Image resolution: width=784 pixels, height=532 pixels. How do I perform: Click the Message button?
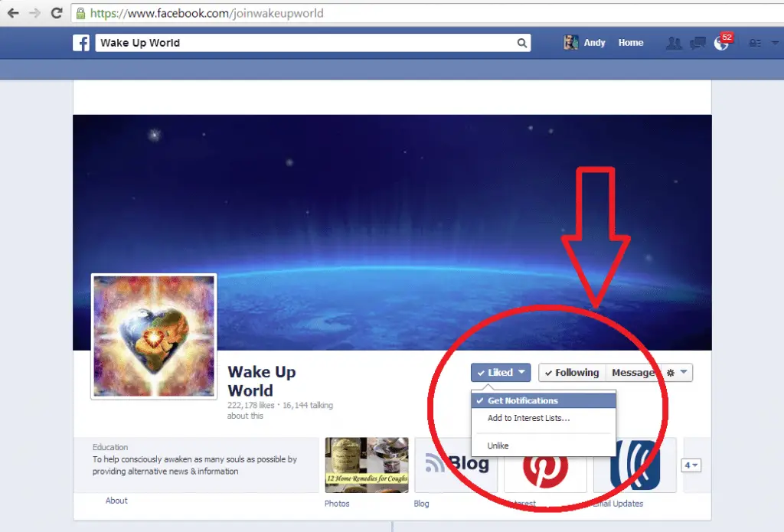click(632, 373)
